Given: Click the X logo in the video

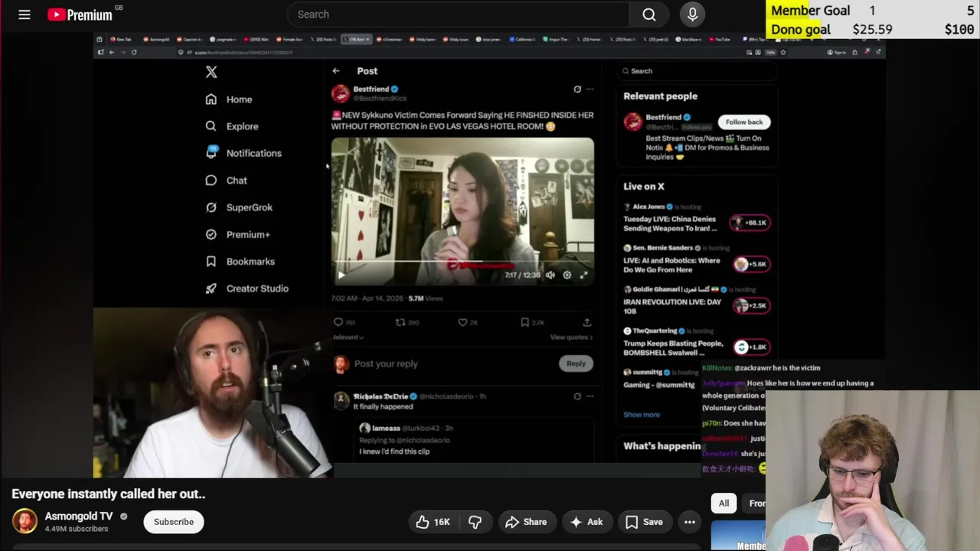Looking at the screenshot, I should [211, 72].
